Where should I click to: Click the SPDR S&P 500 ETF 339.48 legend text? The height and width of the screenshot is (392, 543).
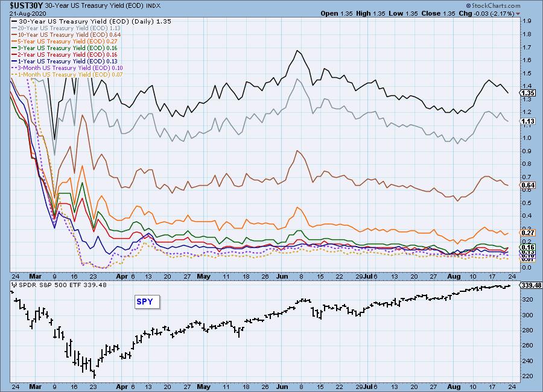[x=63, y=285]
